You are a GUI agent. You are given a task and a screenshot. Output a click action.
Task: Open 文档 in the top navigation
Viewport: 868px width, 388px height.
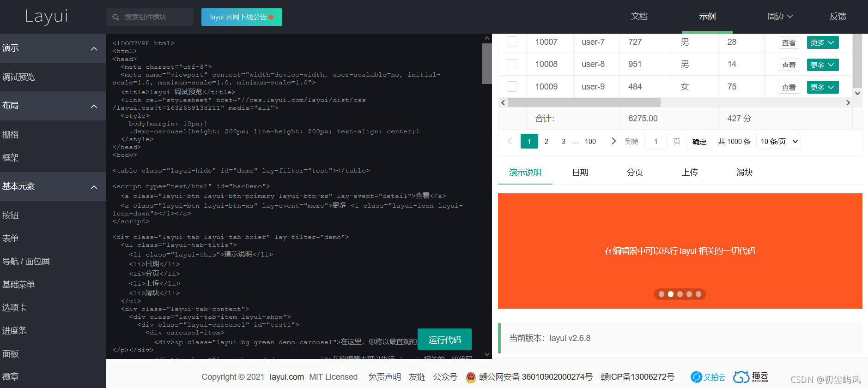coord(639,17)
